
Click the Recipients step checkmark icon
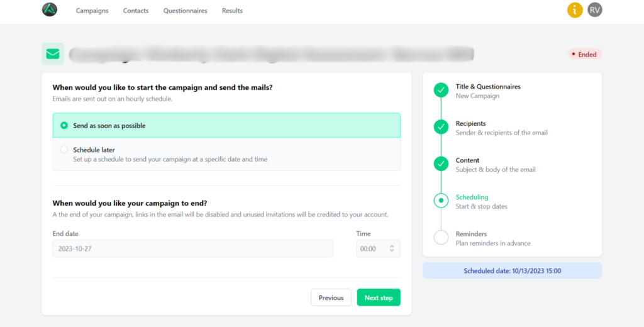point(441,127)
